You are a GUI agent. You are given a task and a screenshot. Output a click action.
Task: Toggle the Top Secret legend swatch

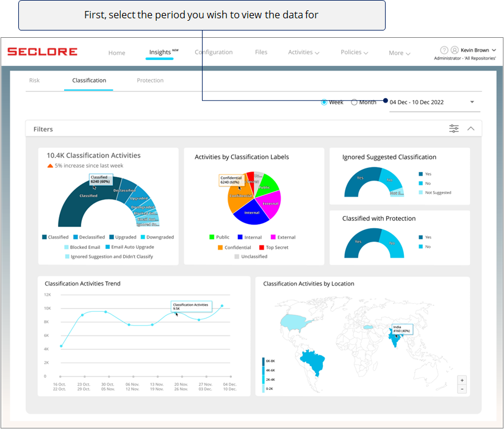[262, 247]
